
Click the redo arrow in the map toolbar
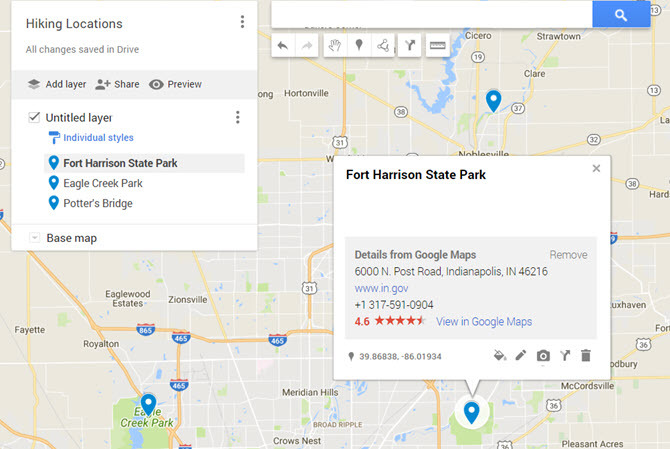pyautogui.click(x=307, y=45)
